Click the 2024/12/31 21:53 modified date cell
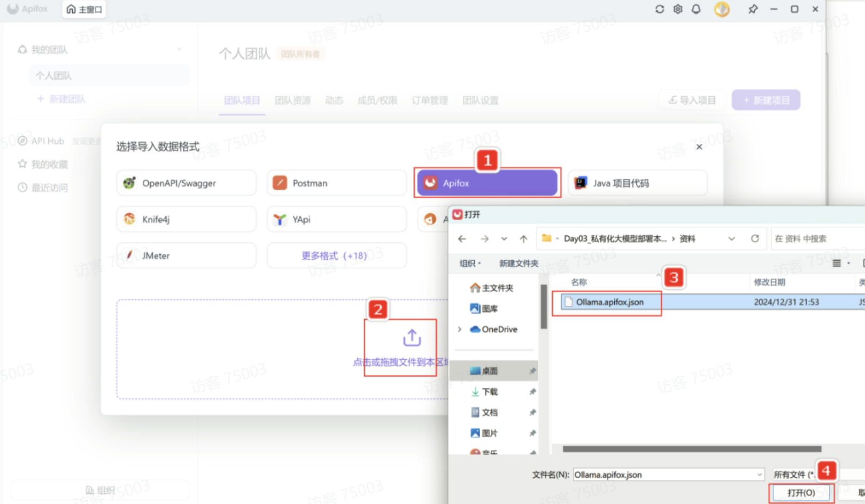Viewport: 865px width, 504px height. [786, 302]
